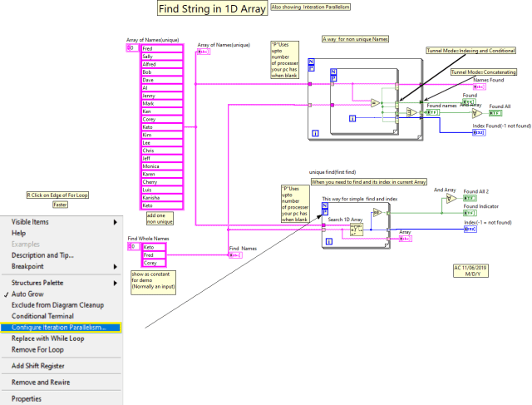This screenshot has width=532, height=405.
Task: Click the Equal comparison node in inner loop
Action: coord(375,103)
